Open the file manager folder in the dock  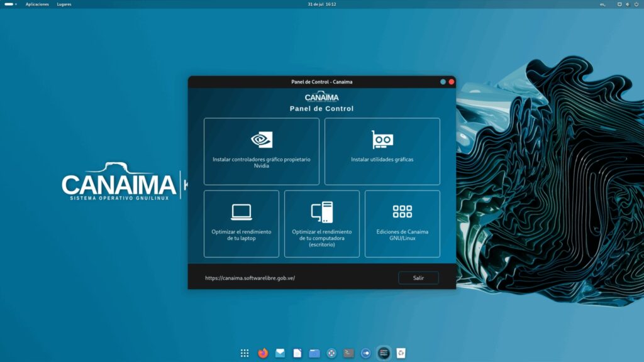pyautogui.click(x=314, y=353)
